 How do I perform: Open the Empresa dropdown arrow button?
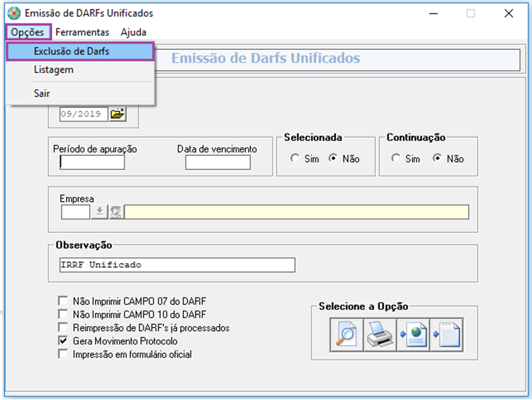[x=100, y=212]
